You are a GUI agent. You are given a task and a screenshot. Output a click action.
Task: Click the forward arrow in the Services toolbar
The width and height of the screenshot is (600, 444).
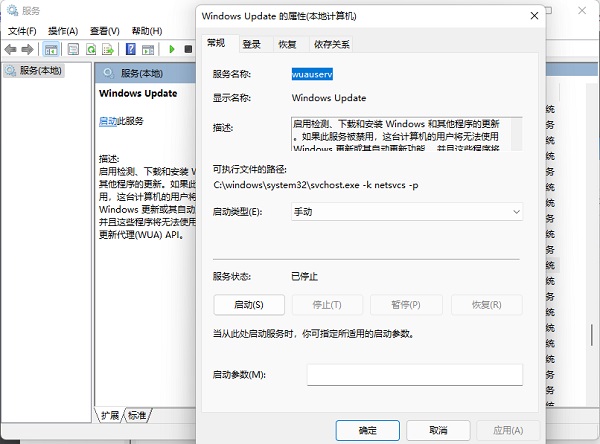(x=28, y=49)
